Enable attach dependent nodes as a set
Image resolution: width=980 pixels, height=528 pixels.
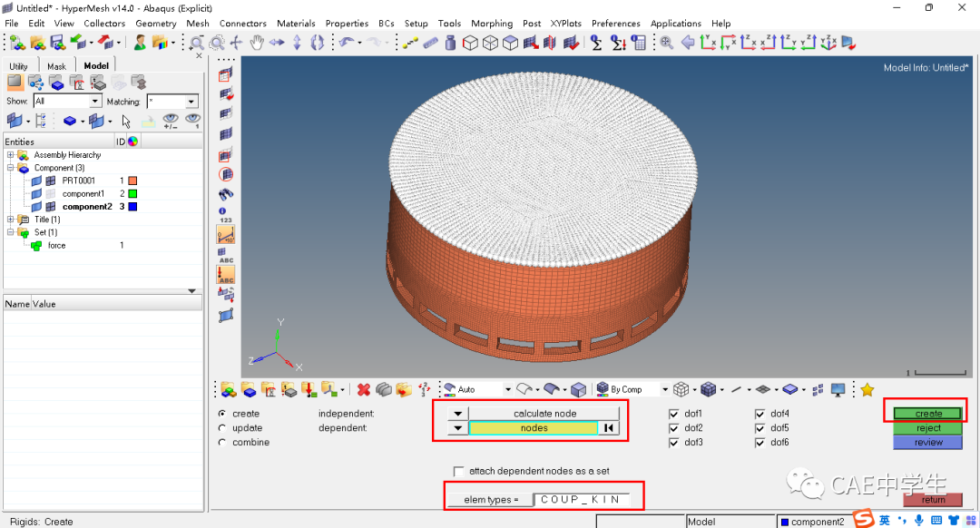pyautogui.click(x=458, y=472)
